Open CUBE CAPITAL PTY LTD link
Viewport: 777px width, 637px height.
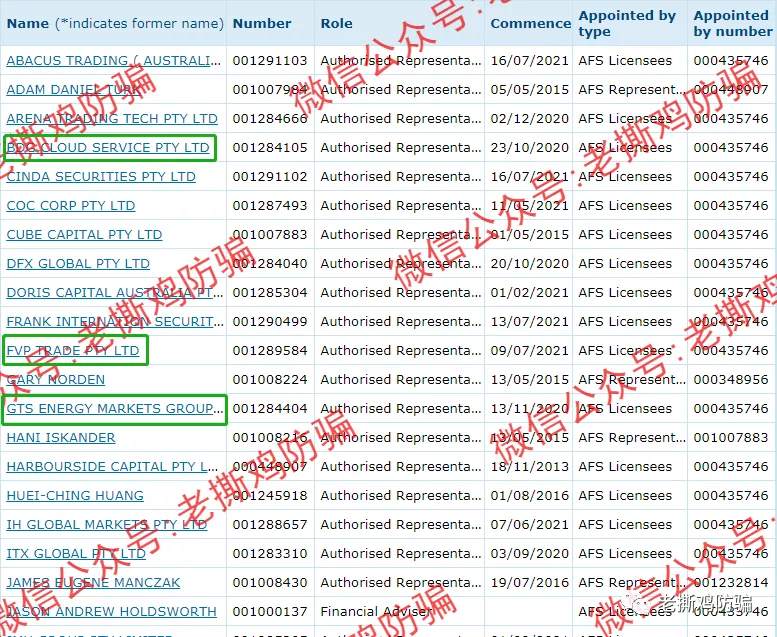tap(84, 234)
